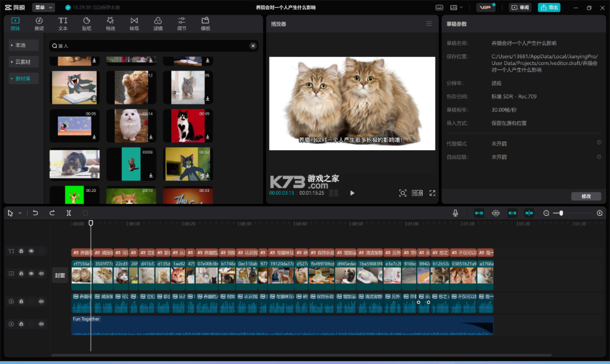Screen dimensions: 610x364
Task: Click the 修改 modify button
Action: (x=586, y=196)
